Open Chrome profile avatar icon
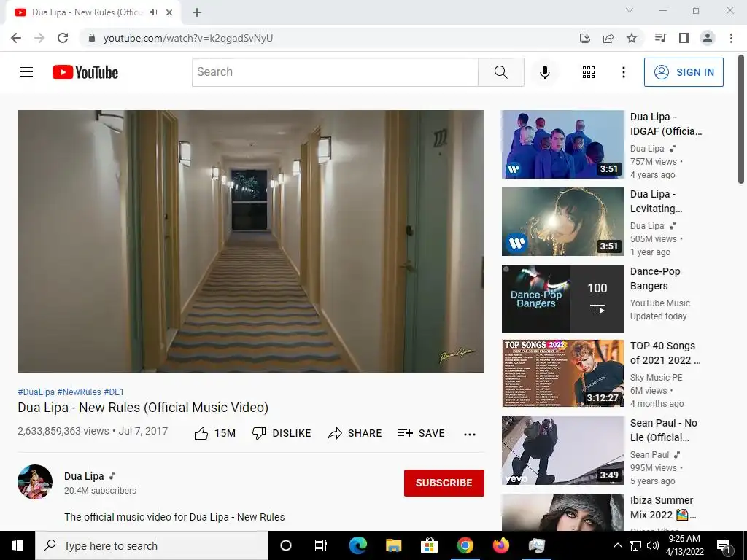This screenshot has height=560, width=747. (708, 38)
